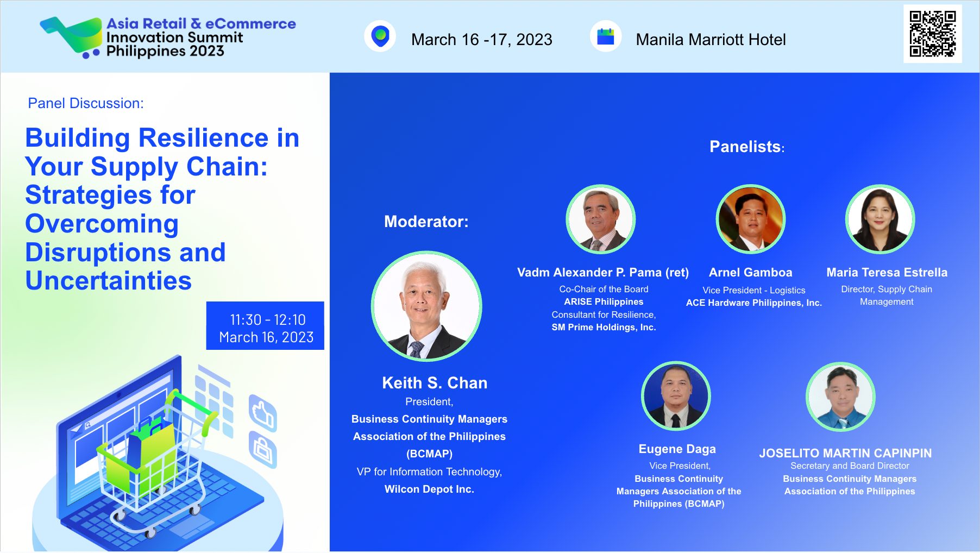
Task: Select Keith S. Chan's moderator photo
Action: coord(426,306)
